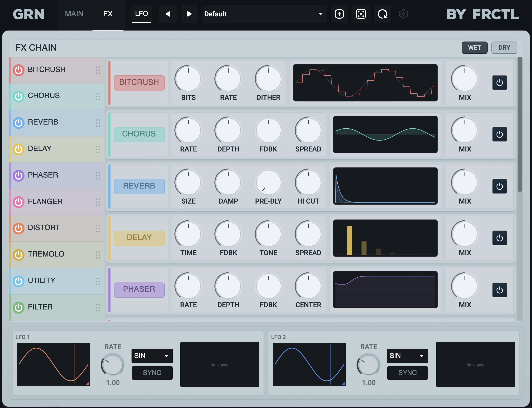Screen dimensions: 532x408
Task: Grab the drag handle next to BITCRUSH
Action: coord(98,70)
